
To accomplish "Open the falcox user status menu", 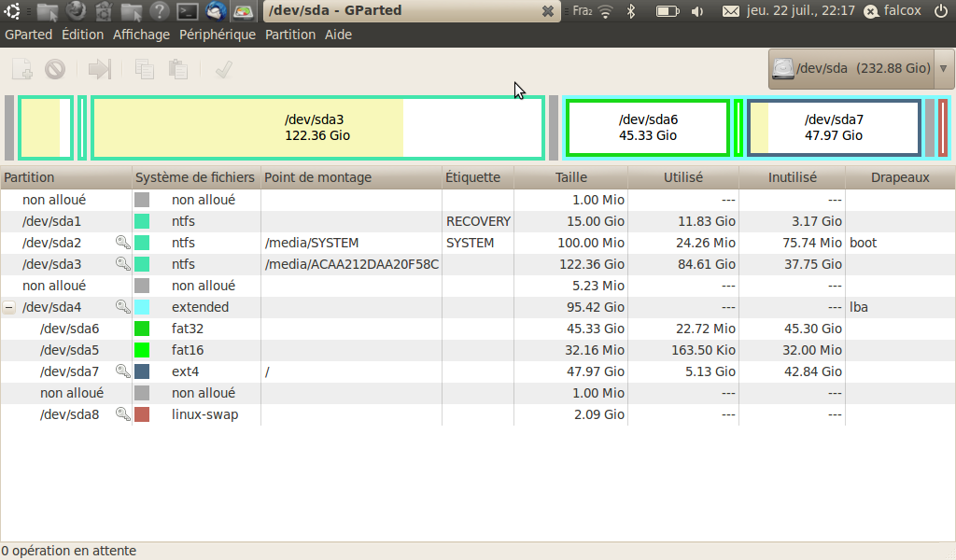I will point(893,10).
